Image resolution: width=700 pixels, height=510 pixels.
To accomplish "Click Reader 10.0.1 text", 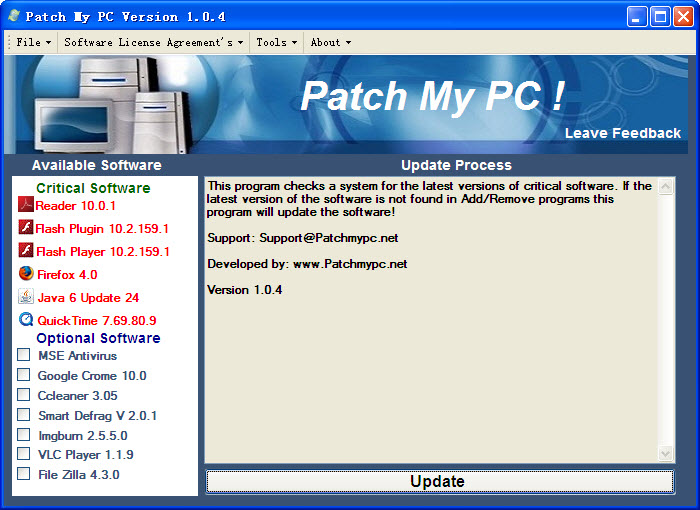I will [75, 206].
